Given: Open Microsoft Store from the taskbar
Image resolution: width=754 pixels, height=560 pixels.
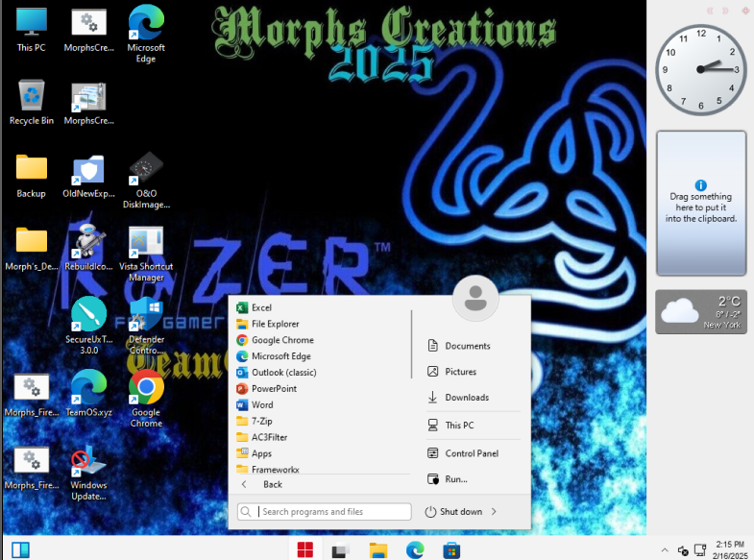Looking at the screenshot, I should (451, 549).
